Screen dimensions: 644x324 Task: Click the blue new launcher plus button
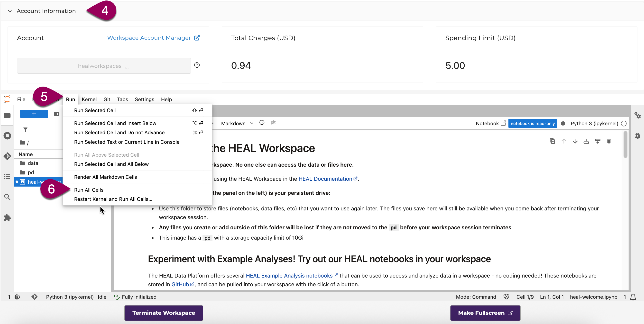click(x=34, y=114)
